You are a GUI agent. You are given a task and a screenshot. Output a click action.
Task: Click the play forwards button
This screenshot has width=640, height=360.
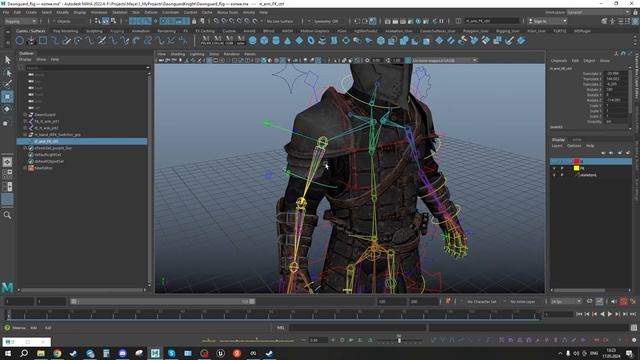[x=610, y=314]
